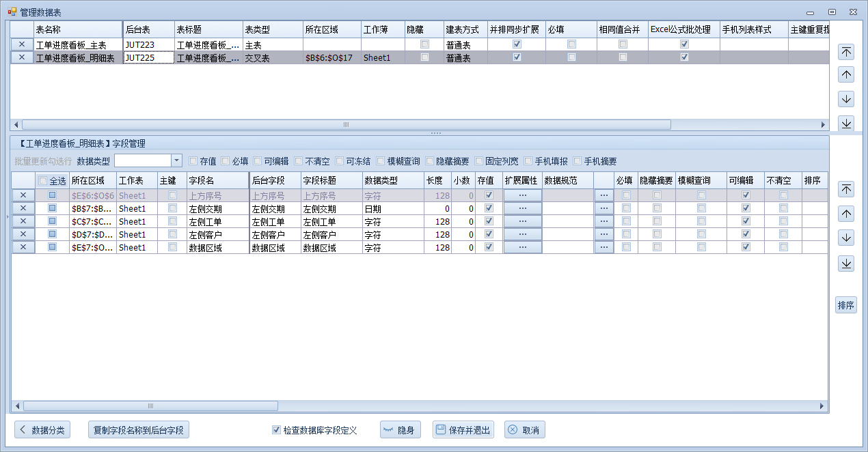Click 复制字段名称到后台字段 button
868x452 pixels.
pos(139,430)
